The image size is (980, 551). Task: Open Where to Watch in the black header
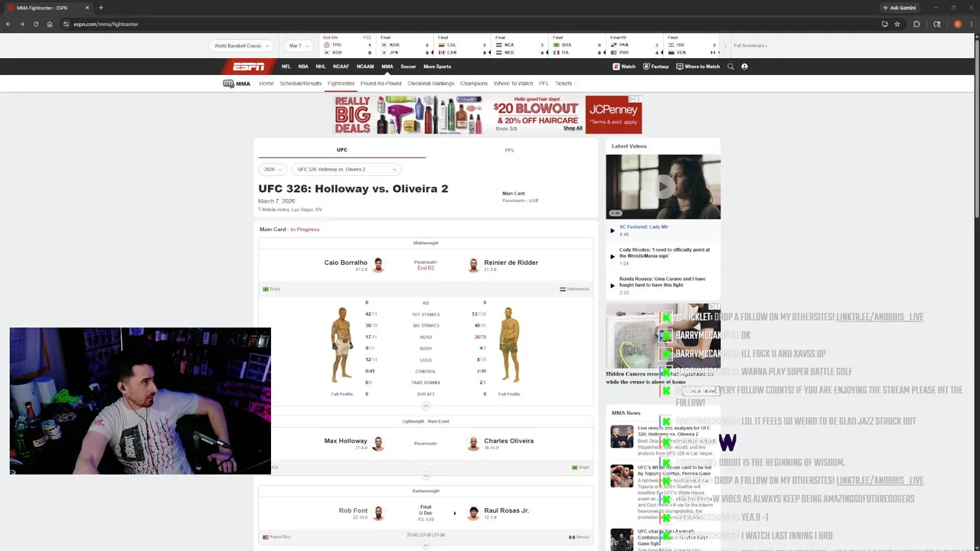coord(698,67)
